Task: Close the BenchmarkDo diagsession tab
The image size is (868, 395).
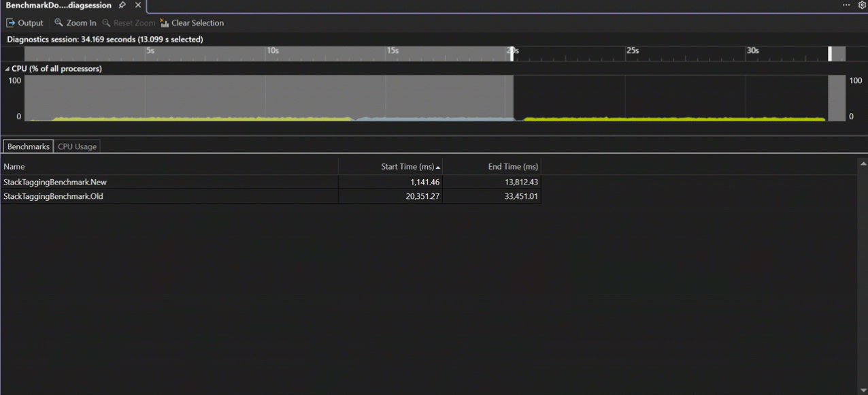Action: [138, 5]
